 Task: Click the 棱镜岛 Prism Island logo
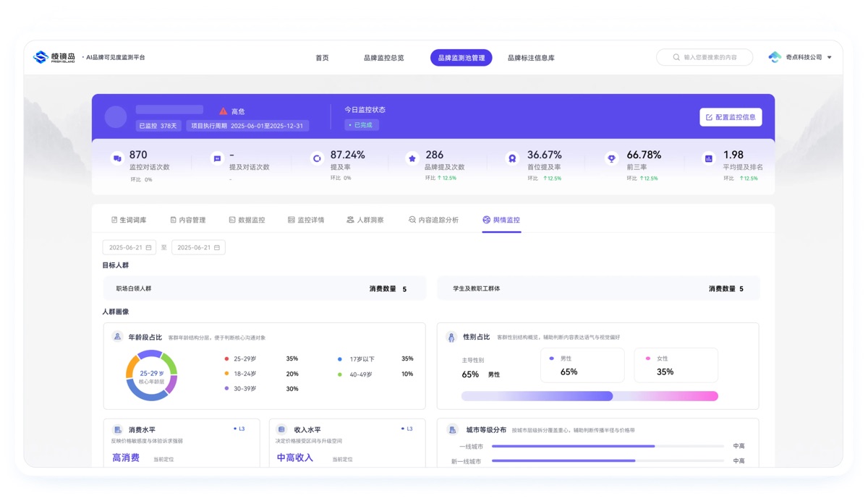(54, 57)
